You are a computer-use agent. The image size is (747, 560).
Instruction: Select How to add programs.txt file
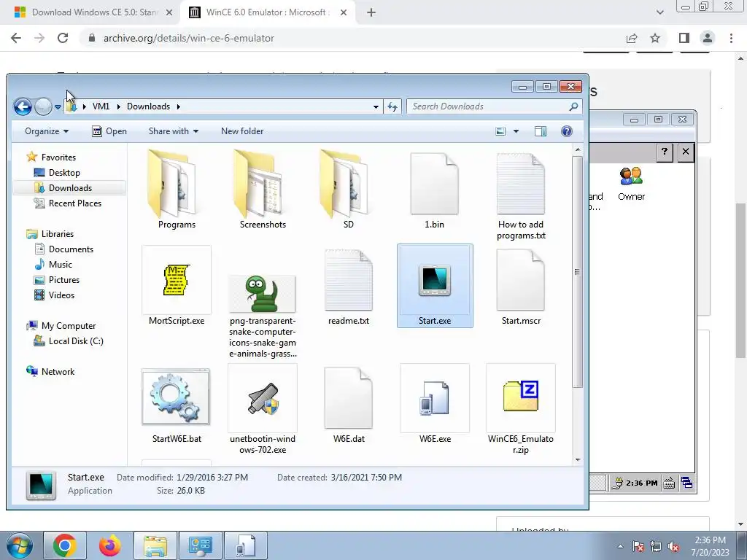[521, 195]
